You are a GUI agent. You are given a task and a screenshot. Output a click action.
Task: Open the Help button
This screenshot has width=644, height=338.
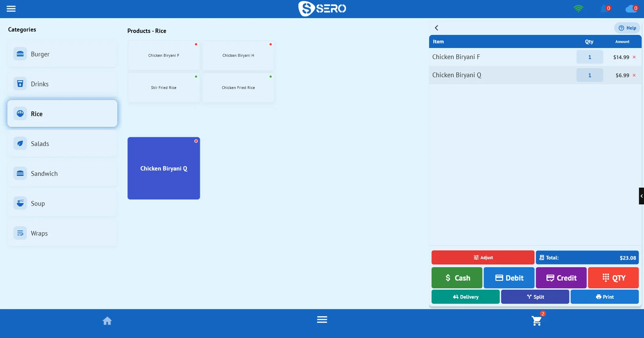click(627, 28)
